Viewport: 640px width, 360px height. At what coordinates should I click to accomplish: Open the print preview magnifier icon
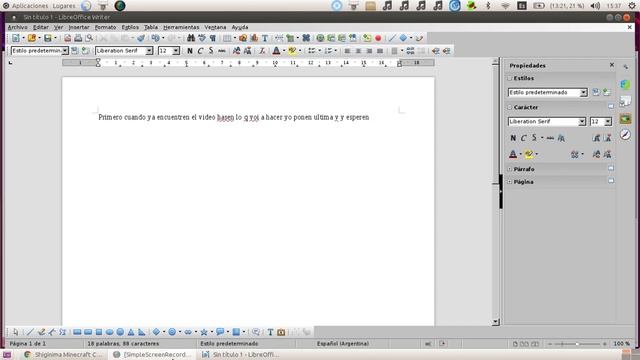(x=89, y=38)
